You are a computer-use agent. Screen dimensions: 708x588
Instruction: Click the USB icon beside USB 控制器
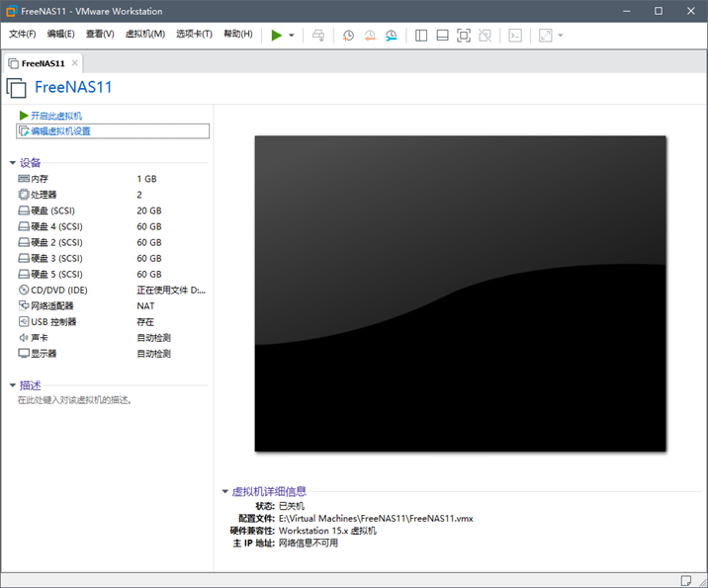coord(24,322)
